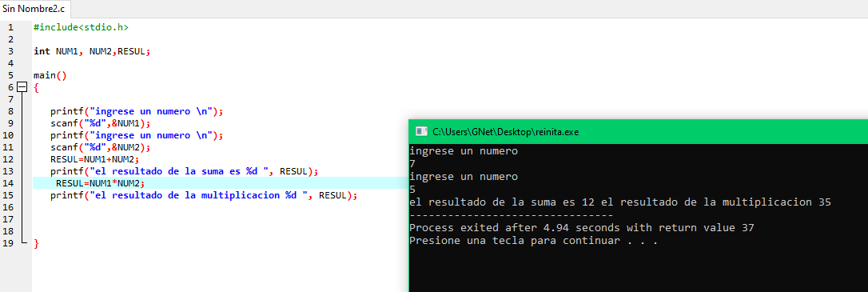Click the first printf 'ingrese un numero' line
Image resolution: width=868 pixels, height=292 pixels.
coord(137,111)
